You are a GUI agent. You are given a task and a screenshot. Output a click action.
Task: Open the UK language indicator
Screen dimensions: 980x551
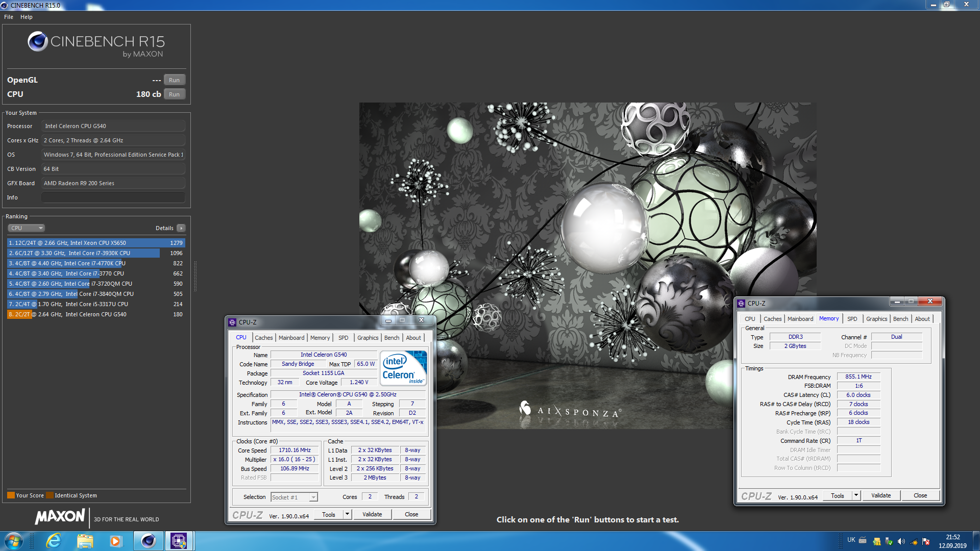coord(851,540)
